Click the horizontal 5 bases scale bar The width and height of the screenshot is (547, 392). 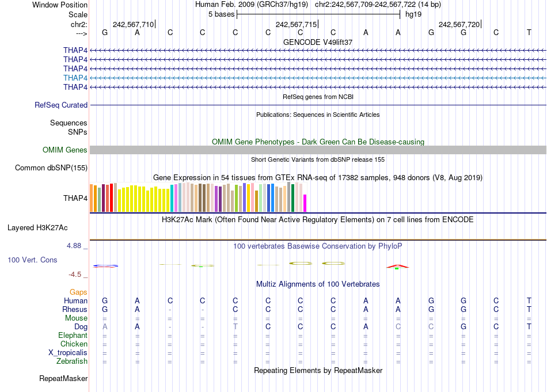[x=318, y=14]
